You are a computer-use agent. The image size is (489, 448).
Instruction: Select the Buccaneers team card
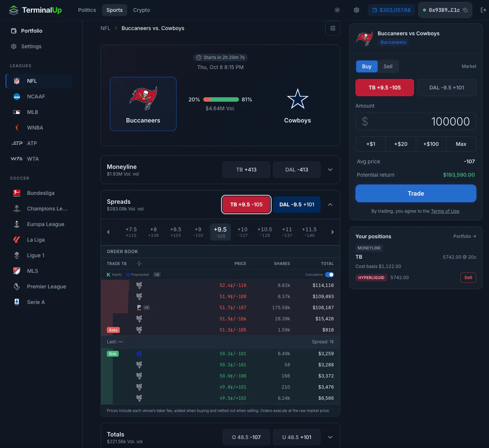click(143, 104)
